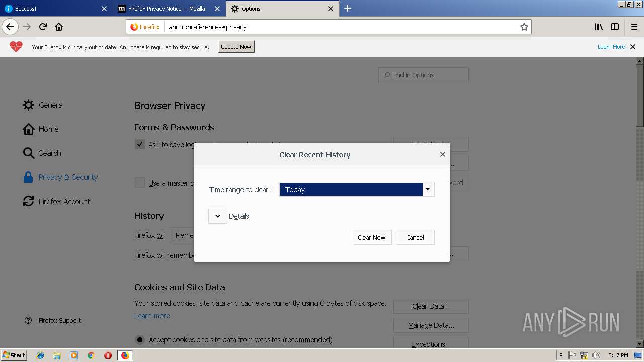Close the Clear Recent History dialog
This screenshot has height=362, width=644.
coord(443,154)
